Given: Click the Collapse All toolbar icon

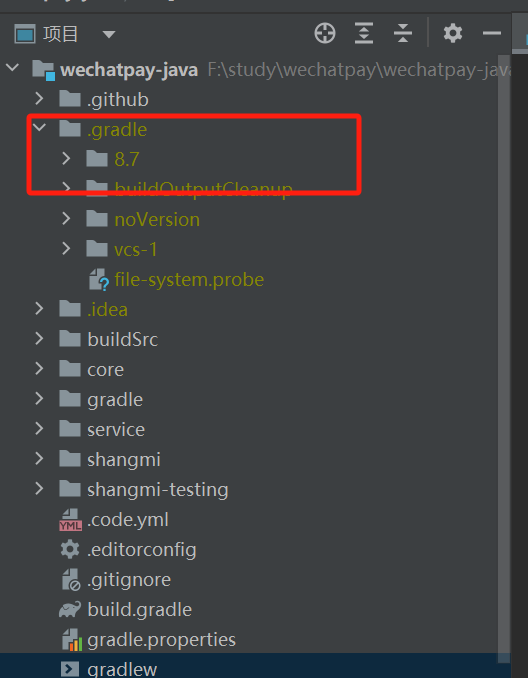Looking at the screenshot, I should 403,33.
